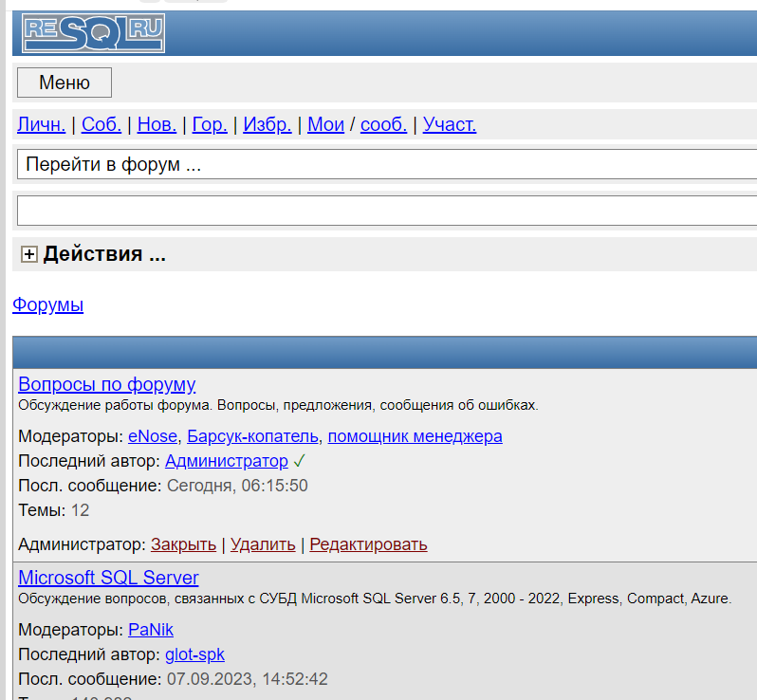Screen dimensions: 757x700
Task: Click Закрыть admin action link
Action: pyautogui.click(x=183, y=544)
